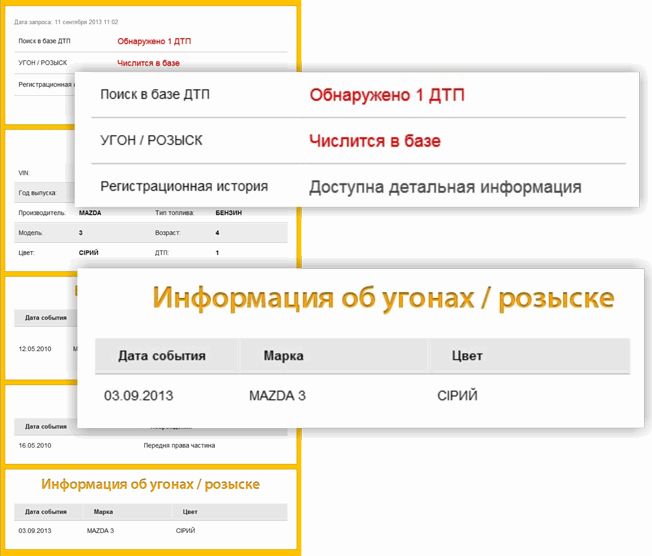This screenshot has height=556, width=652.
Task: Click the 'Тип топлива:' label
Action: [175, 213]
